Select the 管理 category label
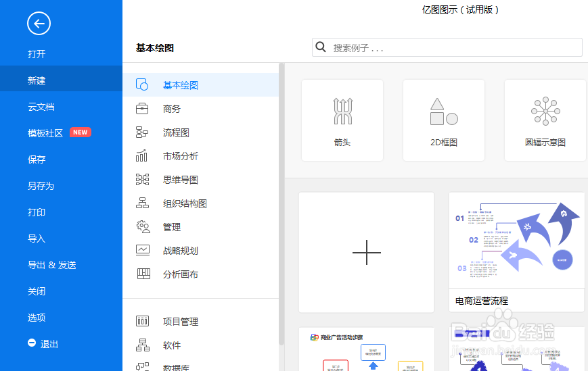This screenshot has width=588, height=371. point(172,227)
